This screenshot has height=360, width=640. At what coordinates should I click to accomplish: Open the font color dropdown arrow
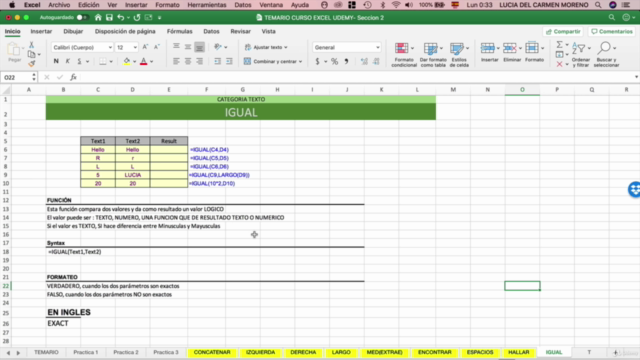coord(151,62)
